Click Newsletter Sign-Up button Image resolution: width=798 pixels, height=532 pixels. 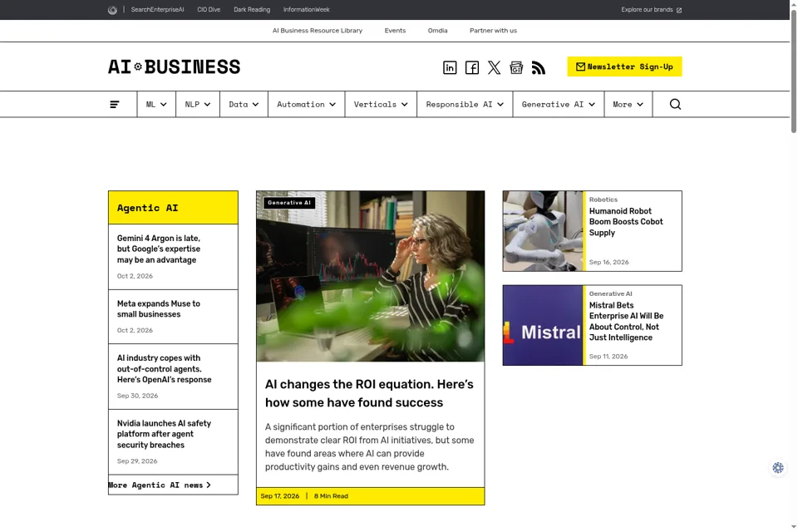click(x=624, y=66)
